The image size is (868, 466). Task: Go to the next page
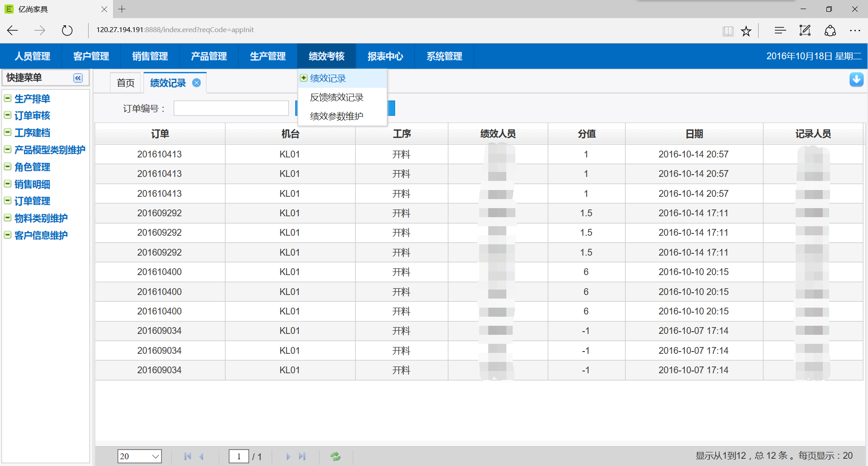pyautogui.click(x=288, y=456)
